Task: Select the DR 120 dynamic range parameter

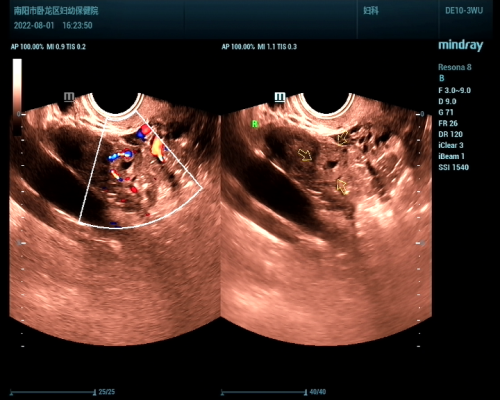Action: click(451, 134)
